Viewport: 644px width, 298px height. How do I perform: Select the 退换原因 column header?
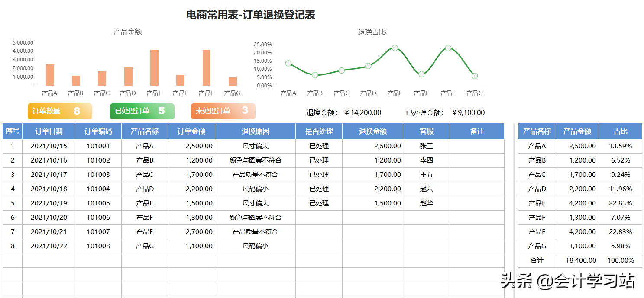tap(256, 131)
